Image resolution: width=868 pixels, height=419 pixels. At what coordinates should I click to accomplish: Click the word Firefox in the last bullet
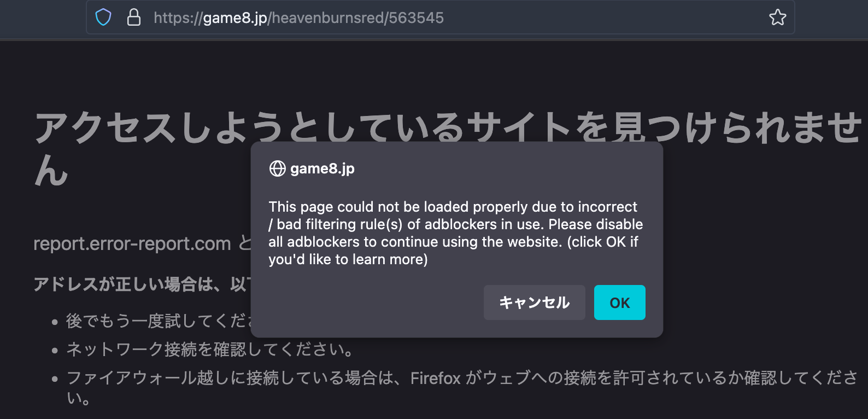pyautogui.click(x=436, y=378)
